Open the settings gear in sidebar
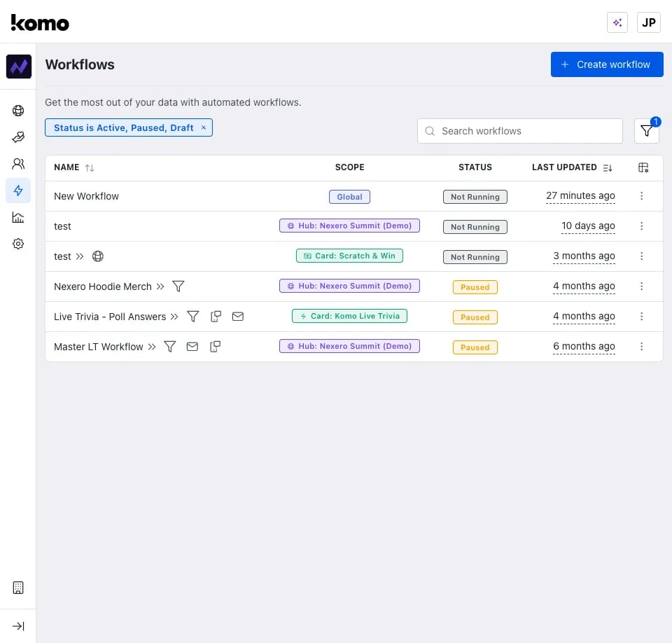 click(18, 244)
